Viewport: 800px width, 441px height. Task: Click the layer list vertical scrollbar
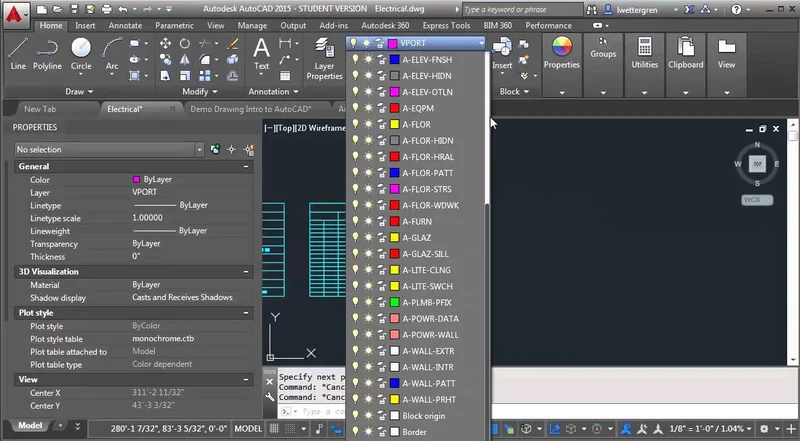[487, 128]
